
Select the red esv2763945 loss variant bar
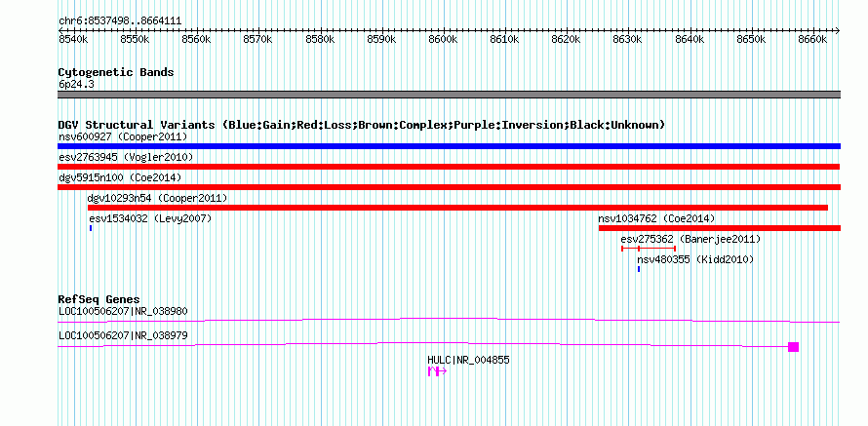pyautogui.click(x=449, y=167)
